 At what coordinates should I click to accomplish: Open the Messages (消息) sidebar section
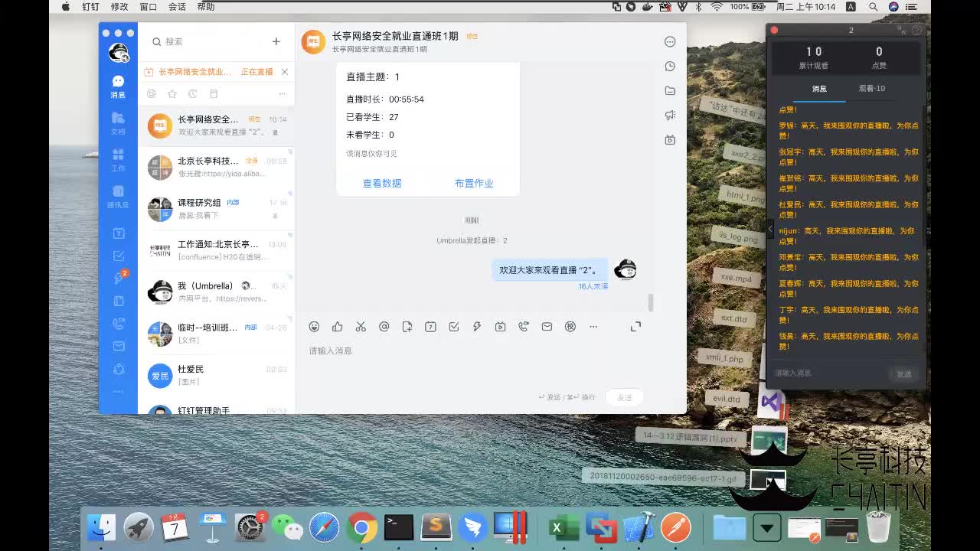118,86
